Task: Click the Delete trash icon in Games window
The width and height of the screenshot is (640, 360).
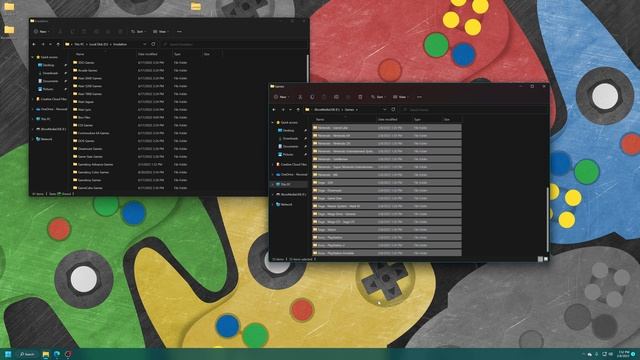Action: 360,97
